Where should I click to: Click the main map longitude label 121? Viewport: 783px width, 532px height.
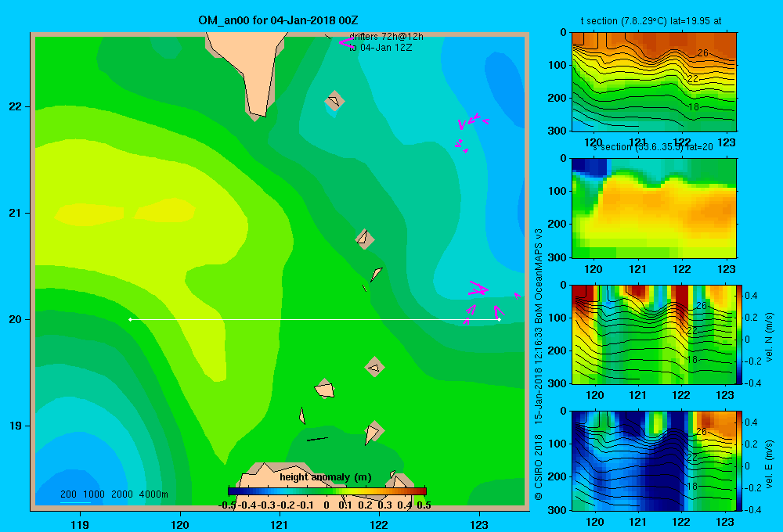tap(280, 524)
